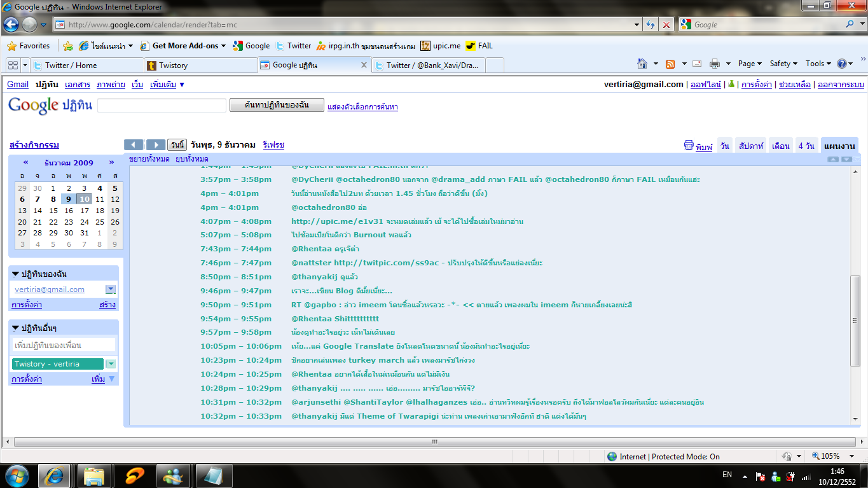Click the ค้นหาปฏิทินของฉัน search button
The image size is (868, 488).
277,106
